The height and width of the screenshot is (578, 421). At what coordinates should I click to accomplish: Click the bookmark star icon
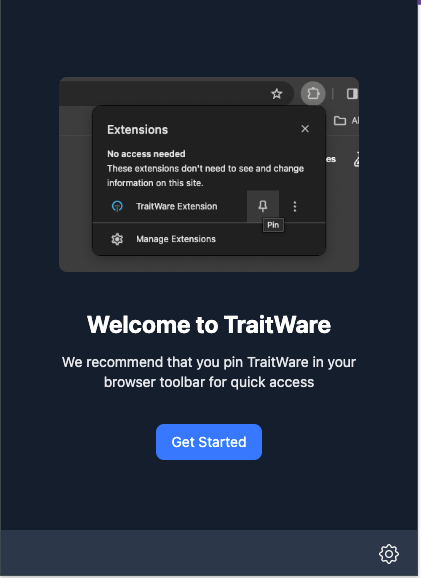276,94
